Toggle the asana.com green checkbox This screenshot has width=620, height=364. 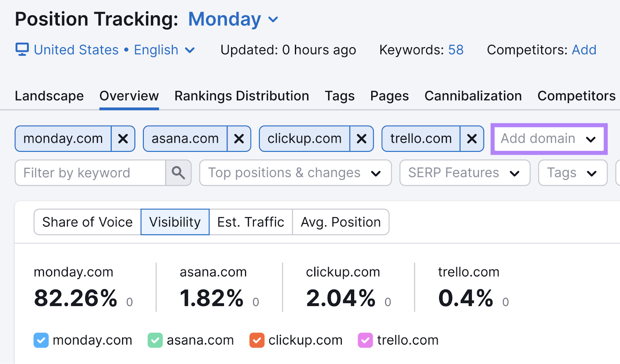pos(155,340)
